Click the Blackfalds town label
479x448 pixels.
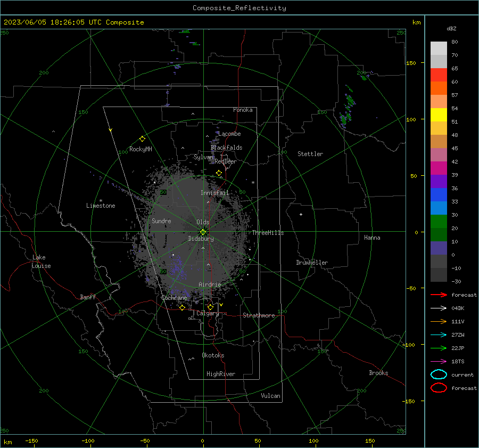click(x=226, y=148)
